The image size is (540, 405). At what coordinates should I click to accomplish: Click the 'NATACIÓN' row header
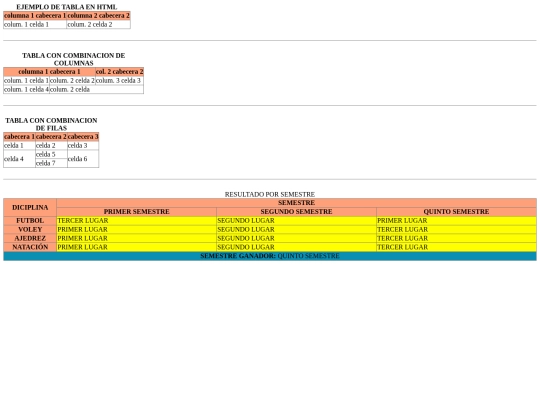point(30,247)
